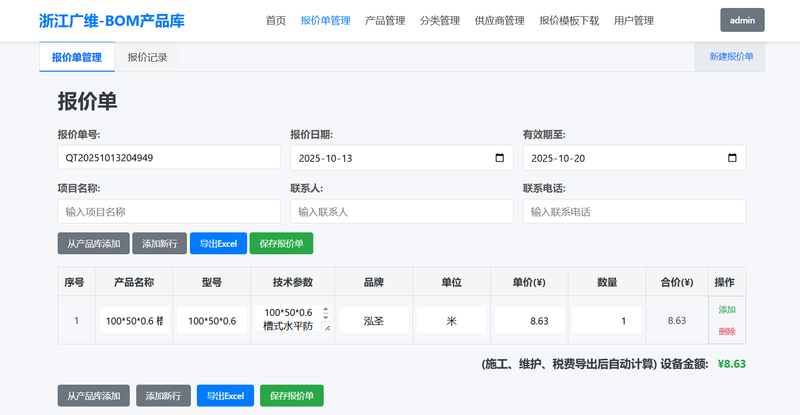
Task: Navigate to the 供应商管理 page
Action: [499, 20]
